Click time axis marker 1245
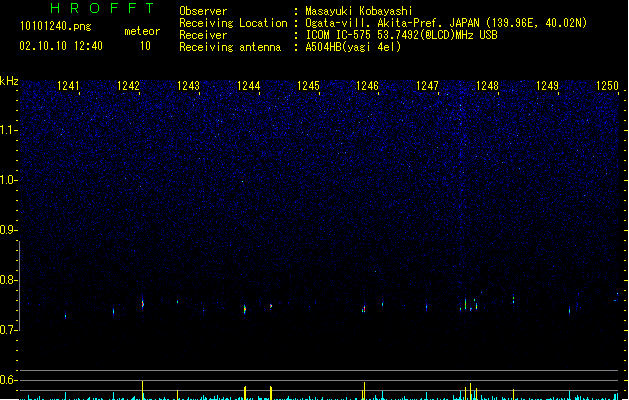This screenshot has width=629, height=400. point(308,86)
